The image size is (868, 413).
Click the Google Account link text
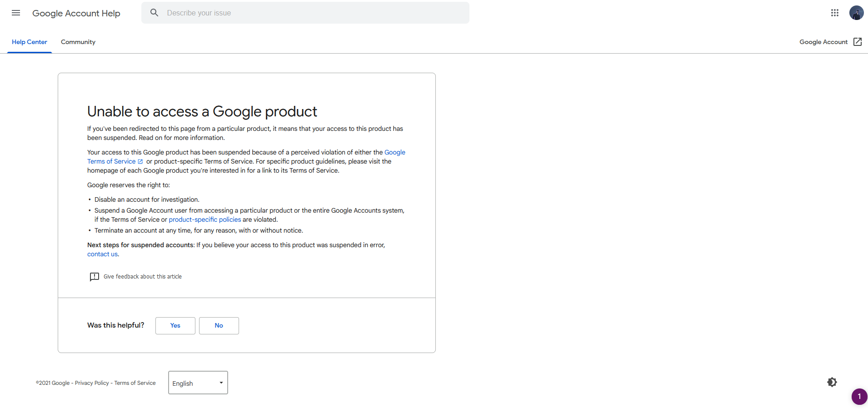[x=823, y=42]
